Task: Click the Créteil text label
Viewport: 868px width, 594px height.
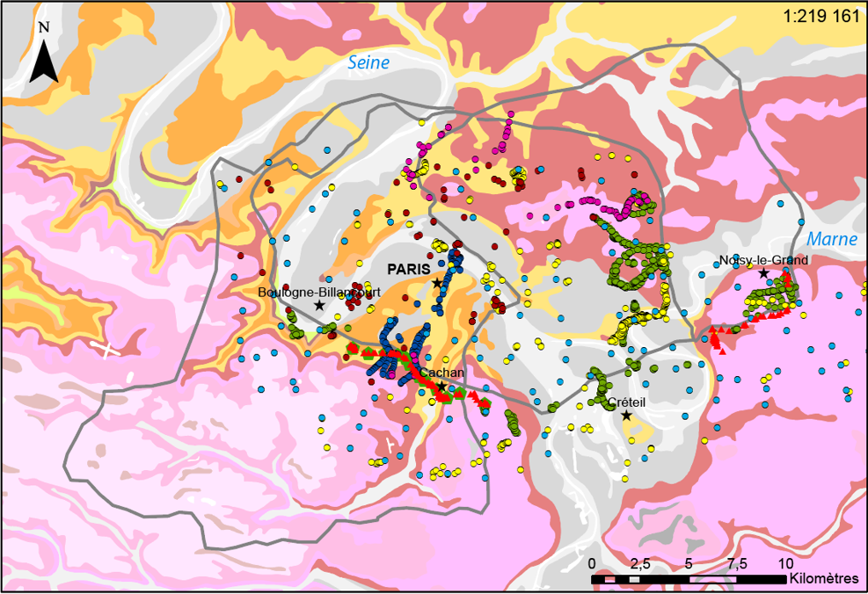Action: (625, 402)
